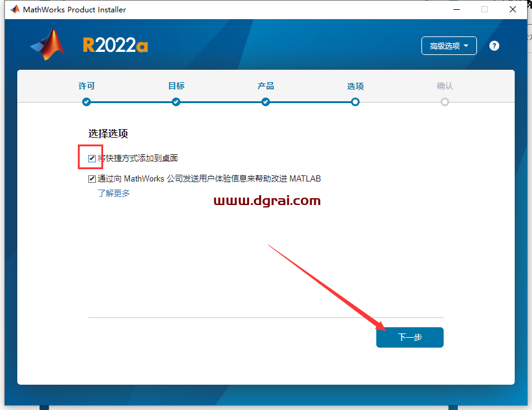Click the 选择选项 heading text

coord(108,133)
